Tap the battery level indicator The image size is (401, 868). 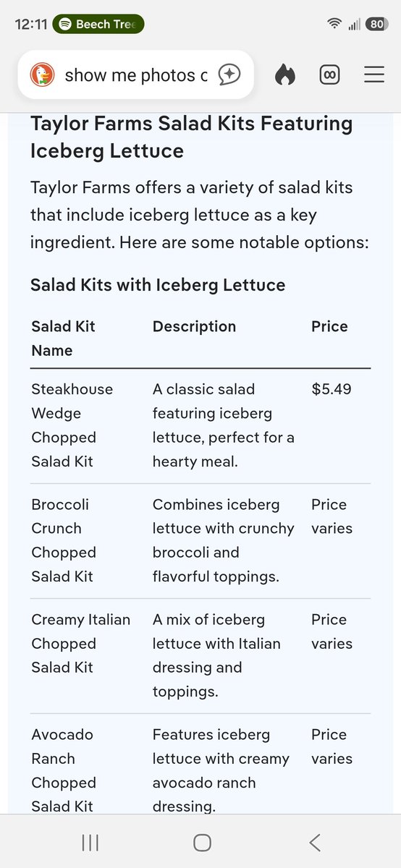[x=376, y=24]
